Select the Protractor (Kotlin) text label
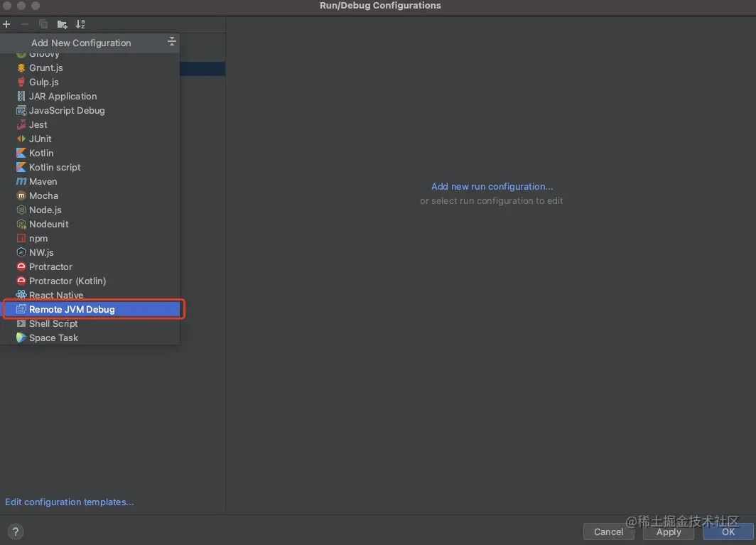756x545 pixels. (67, 281)
